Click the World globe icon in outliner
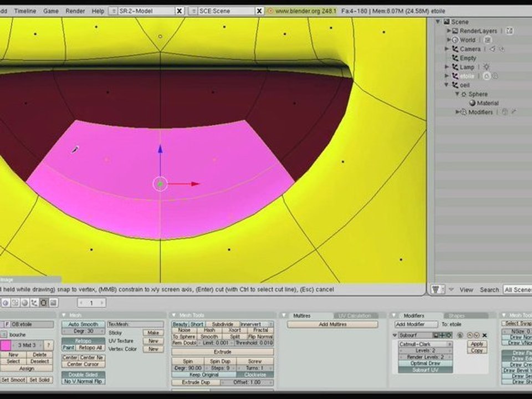Screen dimensions: 532x399 (x=456, y=40)
